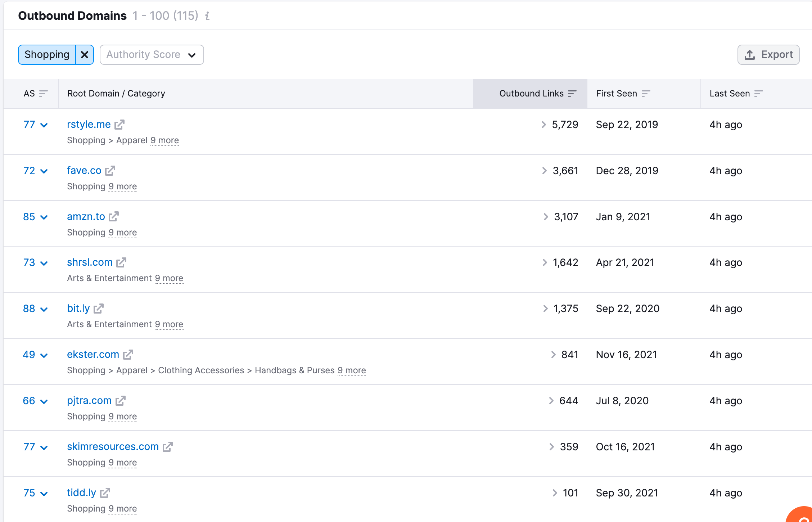Open ekster.com domain link
Screen dimensions: 812x522
[x=93, y=354]
